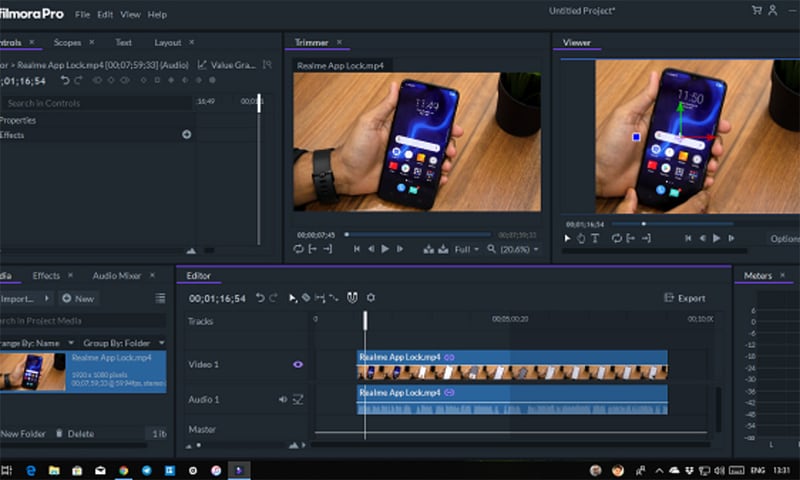800x480 pixels.
Task: Open Chrome from Windows taskbar
Action: 123,470
